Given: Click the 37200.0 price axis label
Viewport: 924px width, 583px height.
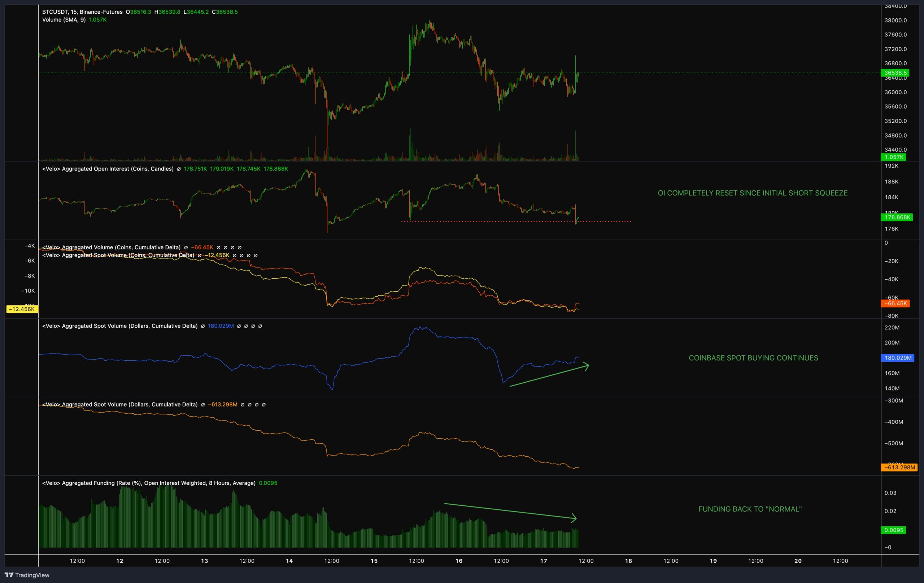Looking at the screenshot, I should [x=895, y=49].
